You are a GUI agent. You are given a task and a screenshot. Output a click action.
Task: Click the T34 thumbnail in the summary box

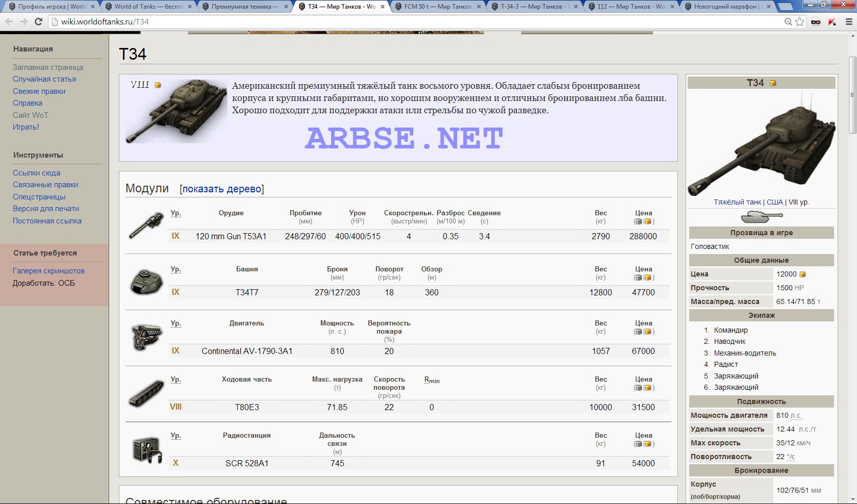pos(177,111)
